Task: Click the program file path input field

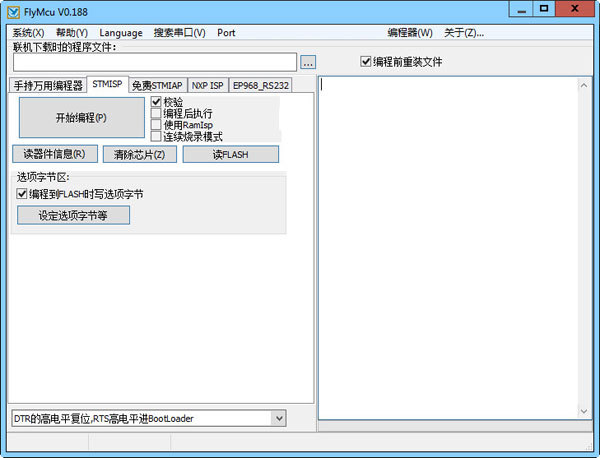Action: click(x=155, y=62)
